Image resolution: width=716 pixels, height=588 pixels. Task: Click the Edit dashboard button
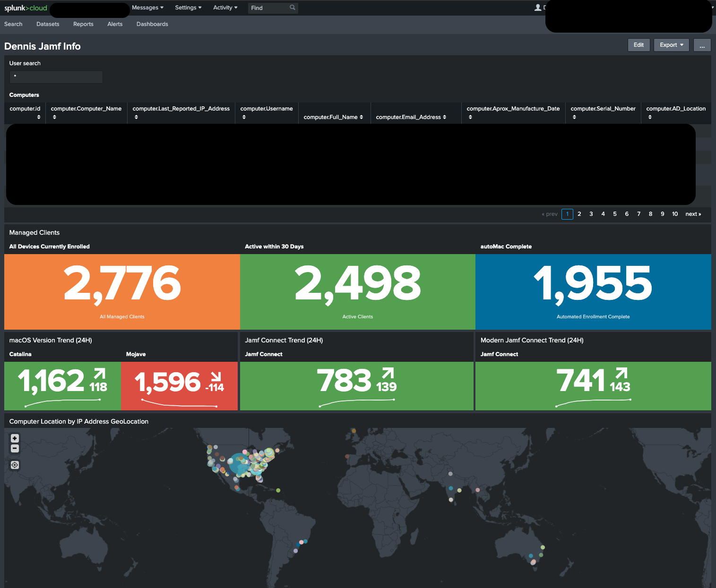(639, 45)
